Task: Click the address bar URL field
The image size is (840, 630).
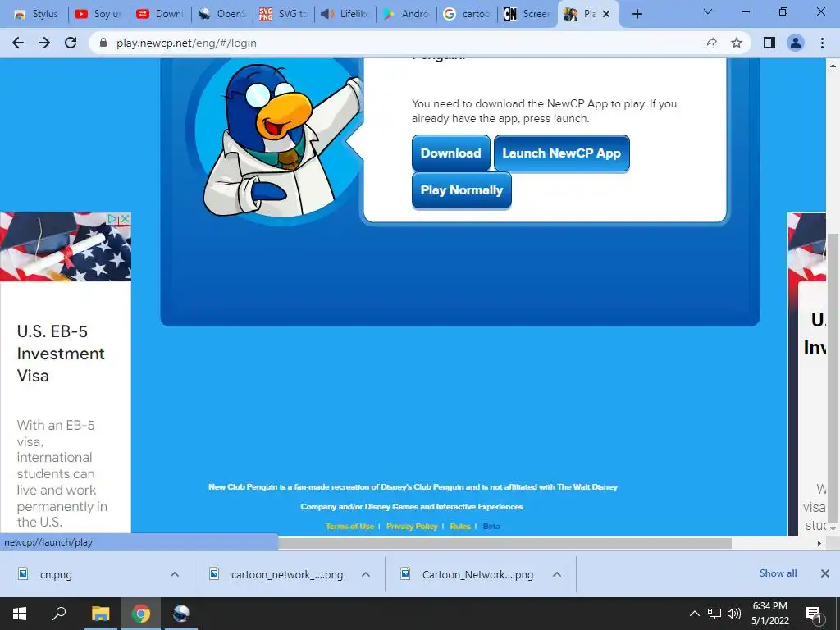Action: click(x=396, y=43)
